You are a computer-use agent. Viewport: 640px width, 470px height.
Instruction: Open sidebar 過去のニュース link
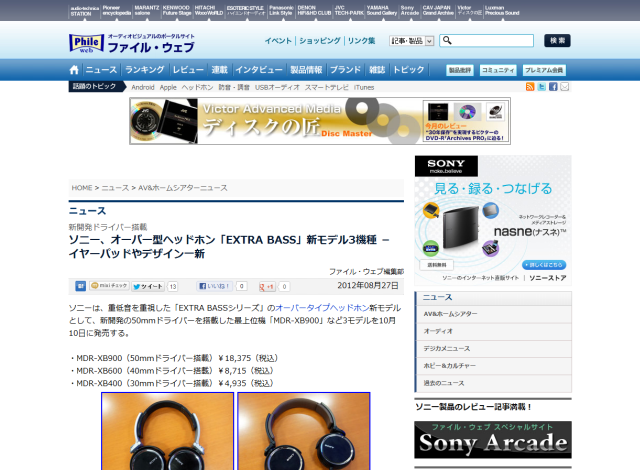[493, 384]
